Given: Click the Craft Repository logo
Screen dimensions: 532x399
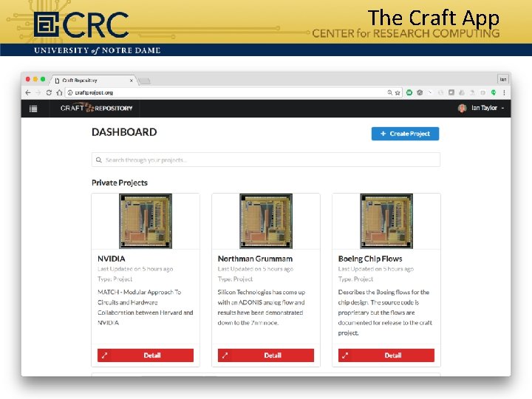Looking at the screenshot, I should 96,108.
